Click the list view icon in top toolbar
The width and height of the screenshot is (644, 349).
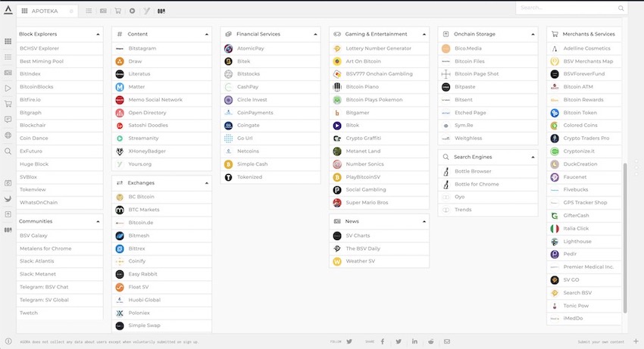click(x=89, y=11)
